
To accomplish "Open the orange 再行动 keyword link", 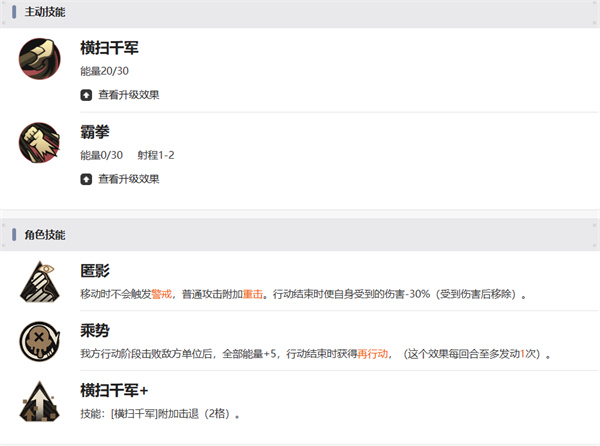I will (372, 354).
